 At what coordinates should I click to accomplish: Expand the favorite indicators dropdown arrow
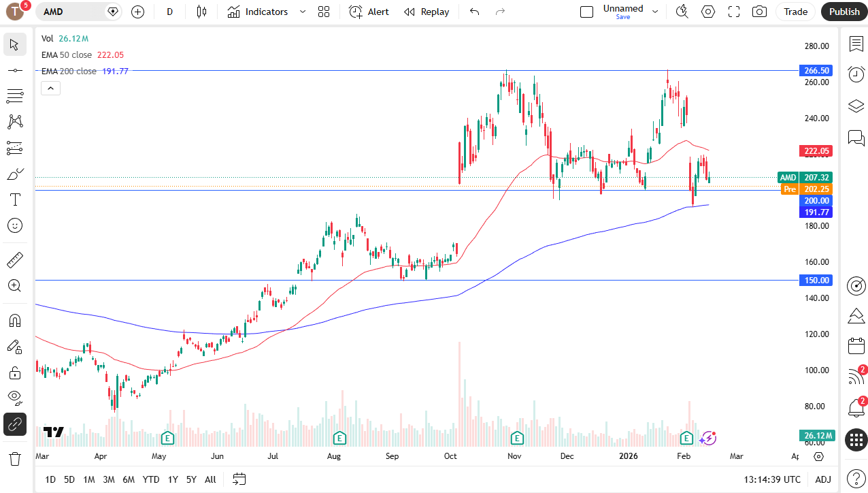(x=303, y=12)
